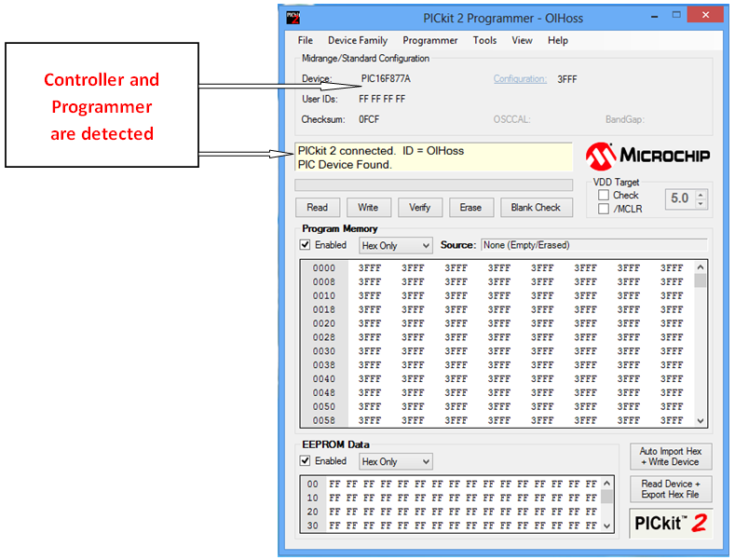Decrease VDD voltage with down arrow
Screen dimensions: 735x560
pyautogui.click(x=701, y=204)
